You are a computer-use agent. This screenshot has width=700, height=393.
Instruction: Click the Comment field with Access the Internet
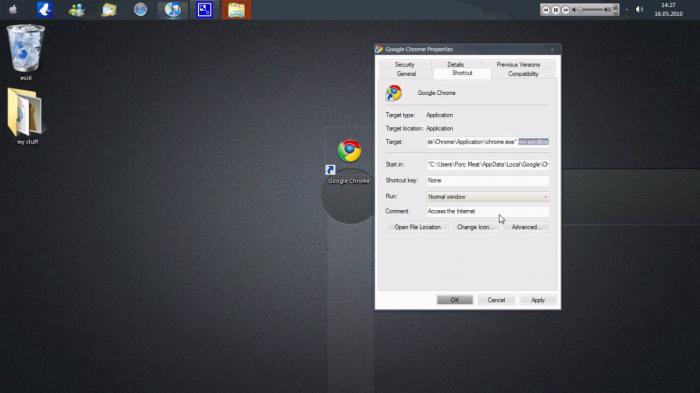[x=488, y=211]
